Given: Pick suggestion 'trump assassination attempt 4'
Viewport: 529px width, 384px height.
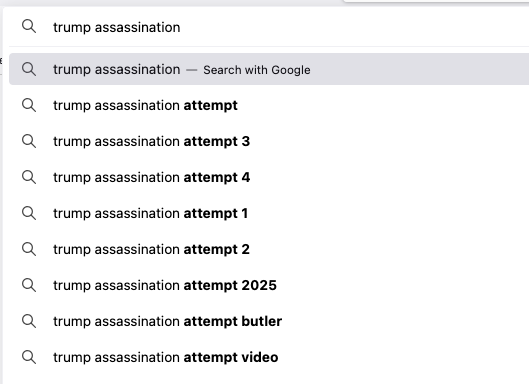Looking at the screenshot, I should [269, 177].
